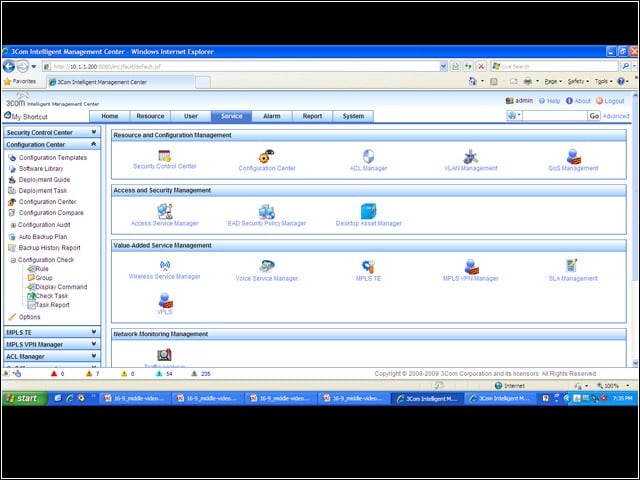
Task: Expand the MPLS TE sidebar section
Action: pyautogui.click(x=94, y=332)
